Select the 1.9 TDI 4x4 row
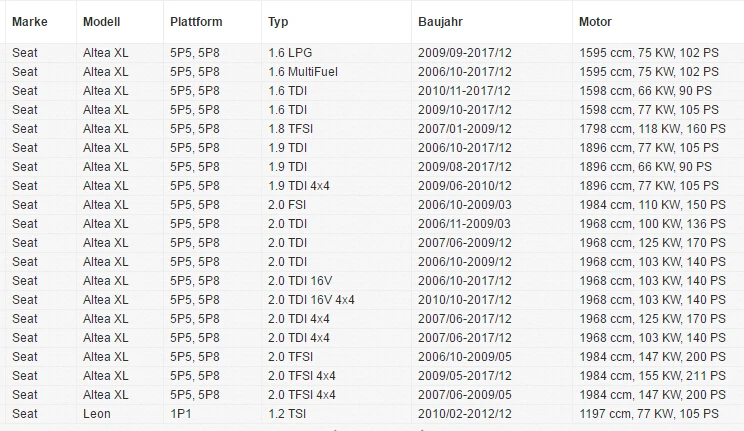 (372, 186)
